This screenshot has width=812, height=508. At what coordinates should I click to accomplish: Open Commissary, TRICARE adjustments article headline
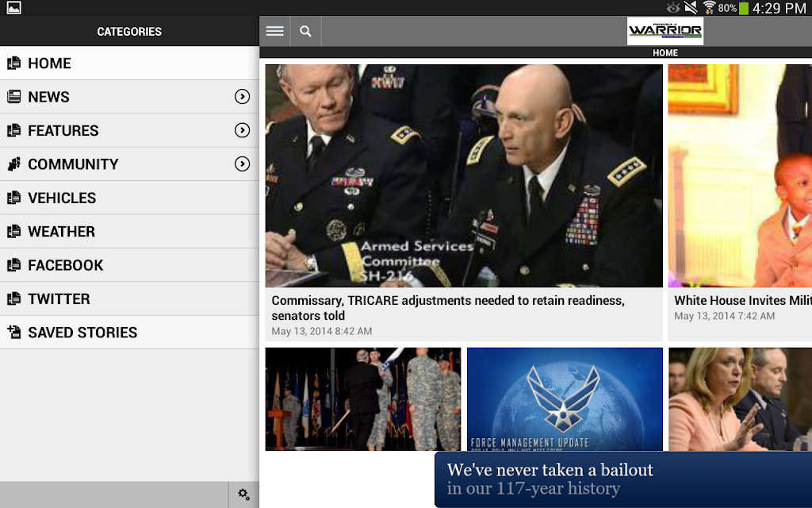(x=448, y=308)
